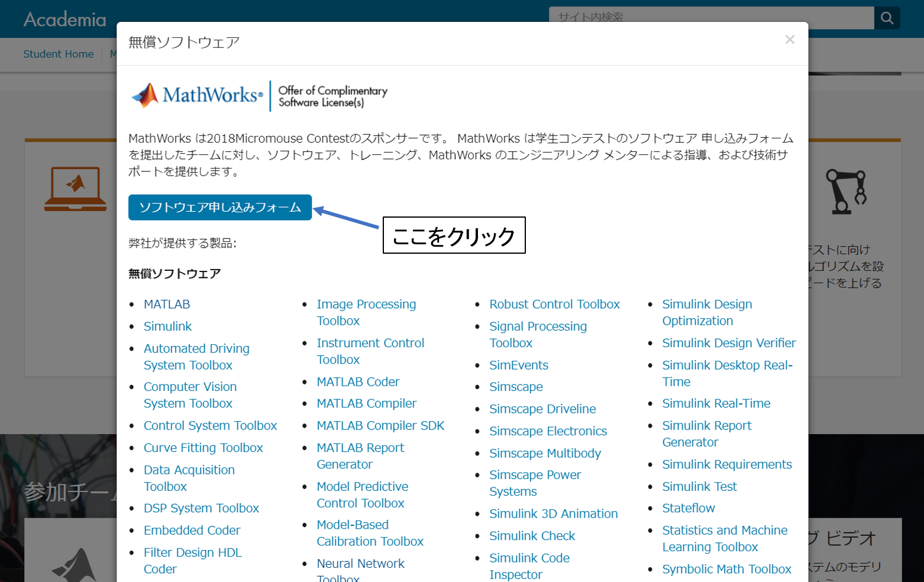Click the Academia site title

[65, 20]
